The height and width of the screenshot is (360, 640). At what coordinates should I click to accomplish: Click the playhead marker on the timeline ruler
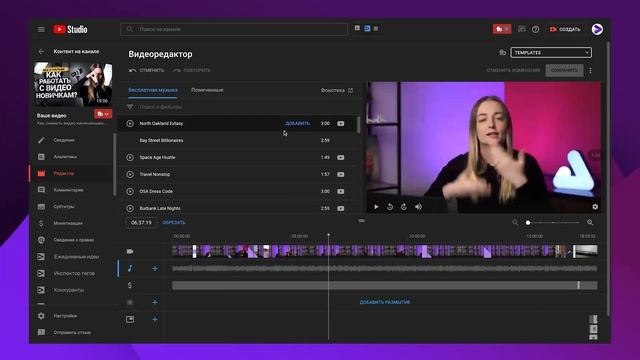coord(328,235)
